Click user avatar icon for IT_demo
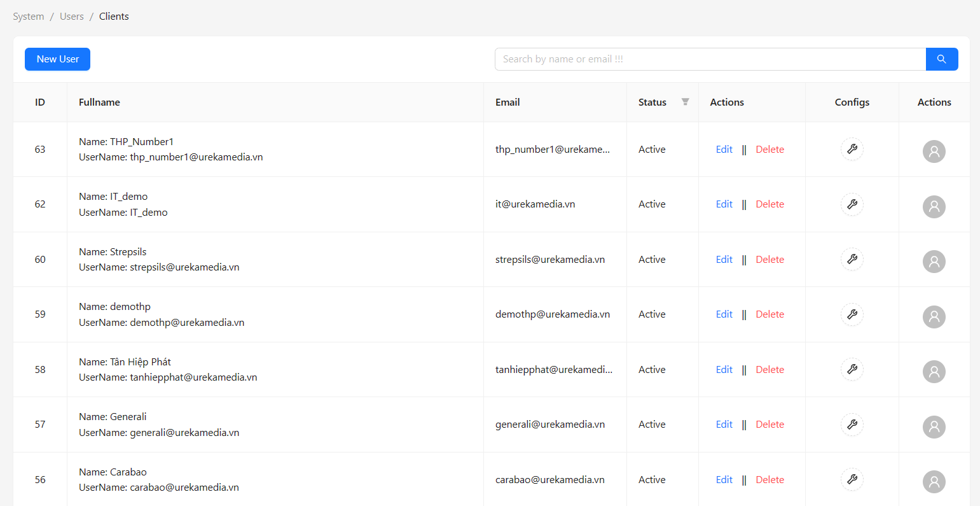Screen dimensions: 980x506 934,206
